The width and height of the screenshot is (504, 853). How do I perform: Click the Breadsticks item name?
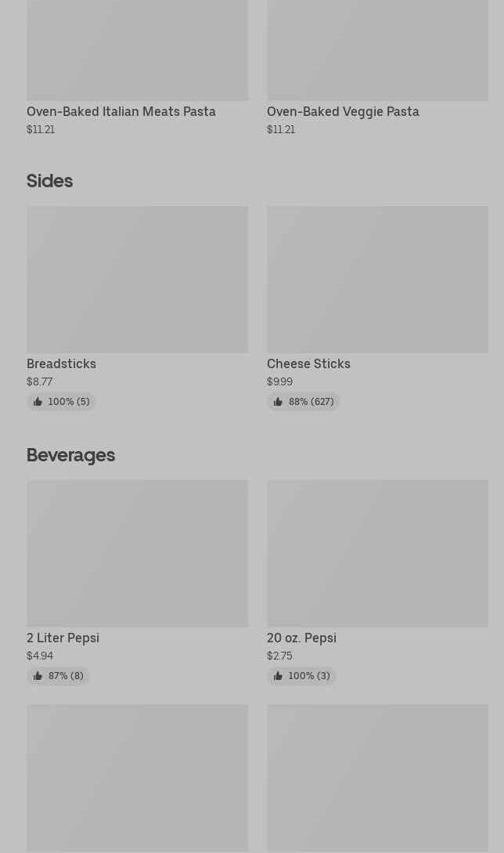(61, 363)
